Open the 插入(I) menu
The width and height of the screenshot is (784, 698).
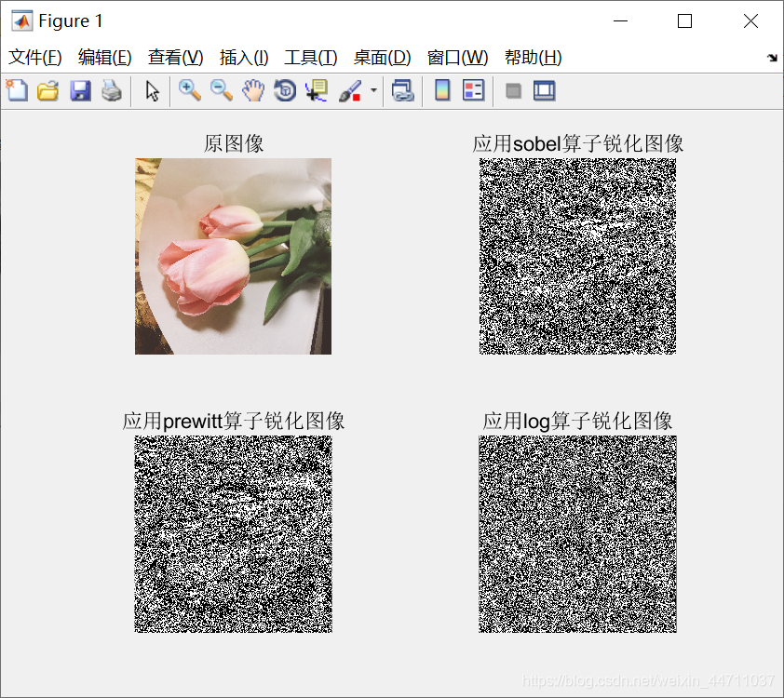click(x=244, y=58)
